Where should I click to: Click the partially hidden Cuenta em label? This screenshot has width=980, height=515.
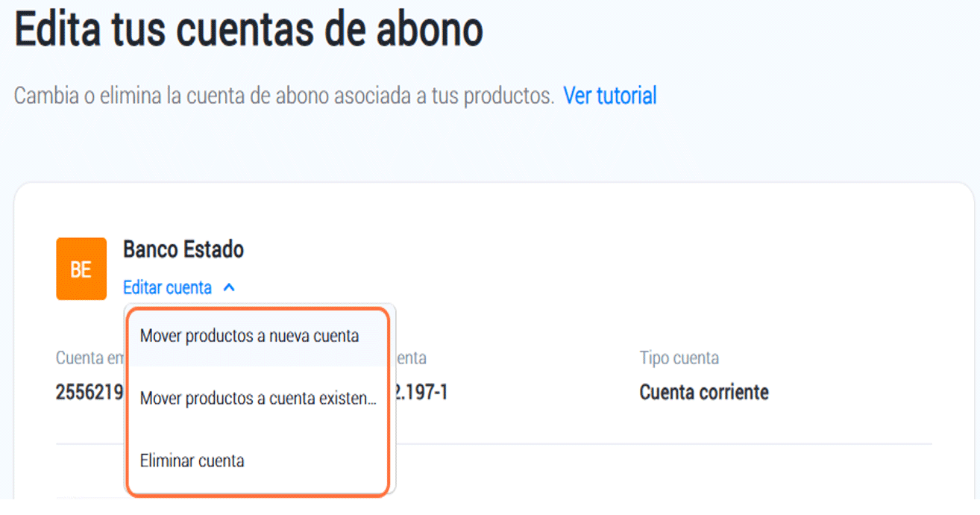(x=89, y=358)
